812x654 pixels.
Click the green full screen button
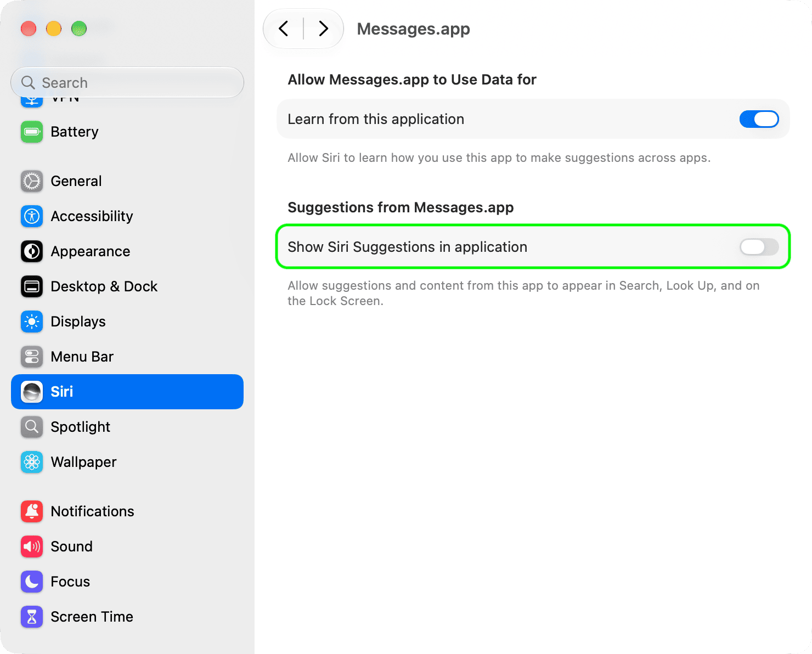point(79,29)
